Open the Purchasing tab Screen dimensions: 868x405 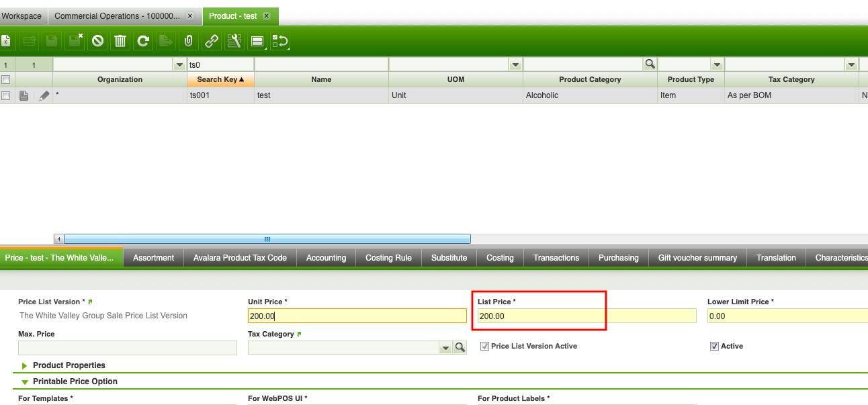pyautogui.click(x=618, y=258)
